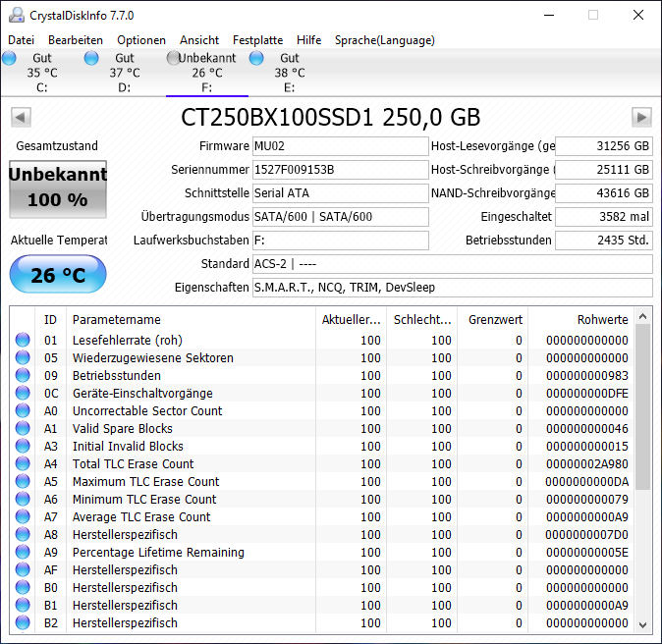Viewport: 662px width, 644px height.
Task: Click the CrystalDiskInfo app icon in title bar
Action: (17, 15)
